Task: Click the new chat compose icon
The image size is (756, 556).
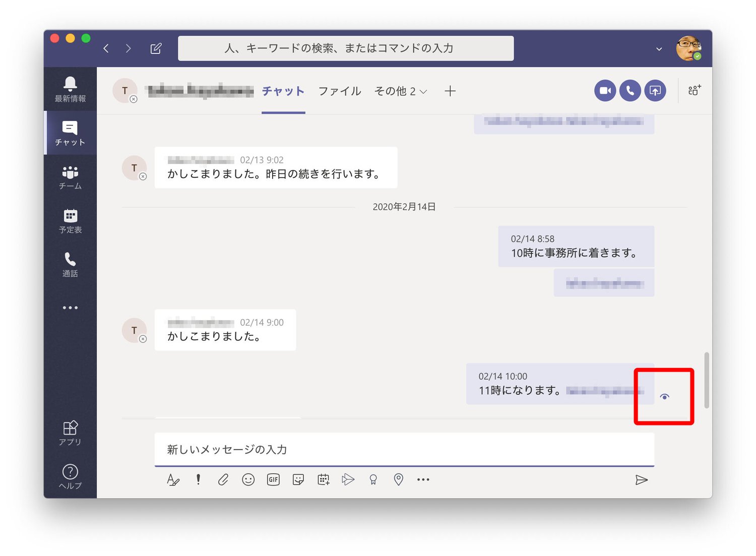Action: pos(156,48)
